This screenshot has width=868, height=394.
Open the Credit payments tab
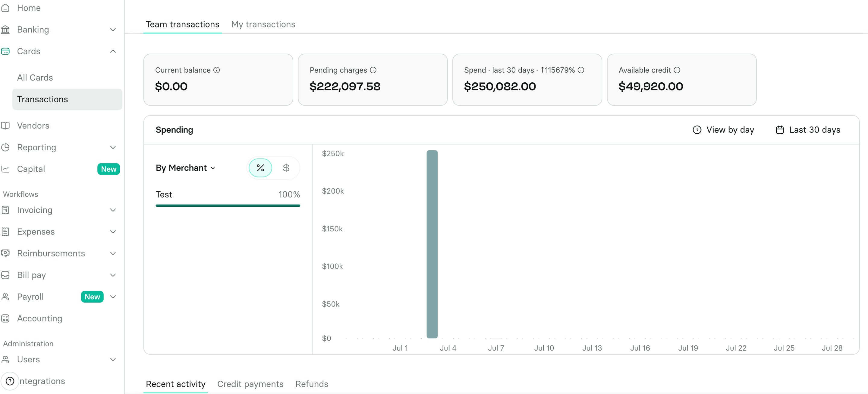[250, 384]
